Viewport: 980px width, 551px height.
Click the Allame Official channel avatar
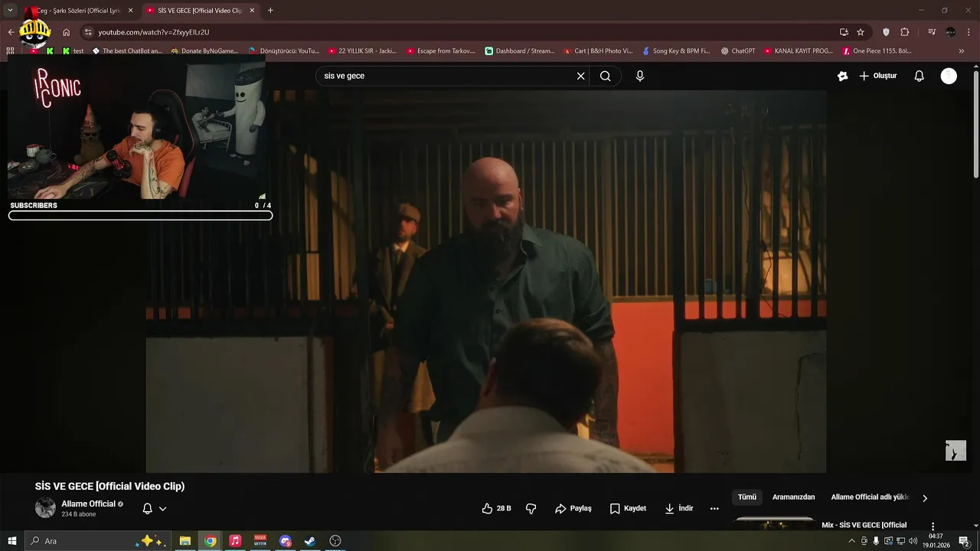coord(45,507)
